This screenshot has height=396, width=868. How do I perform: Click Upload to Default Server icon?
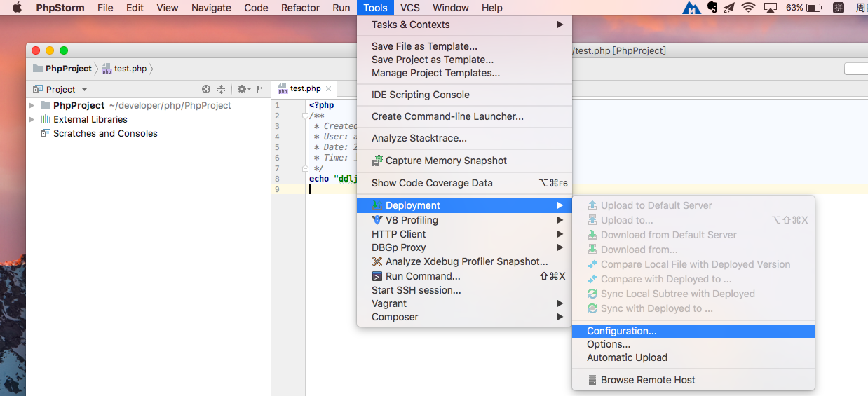click(x=592, y=205)
